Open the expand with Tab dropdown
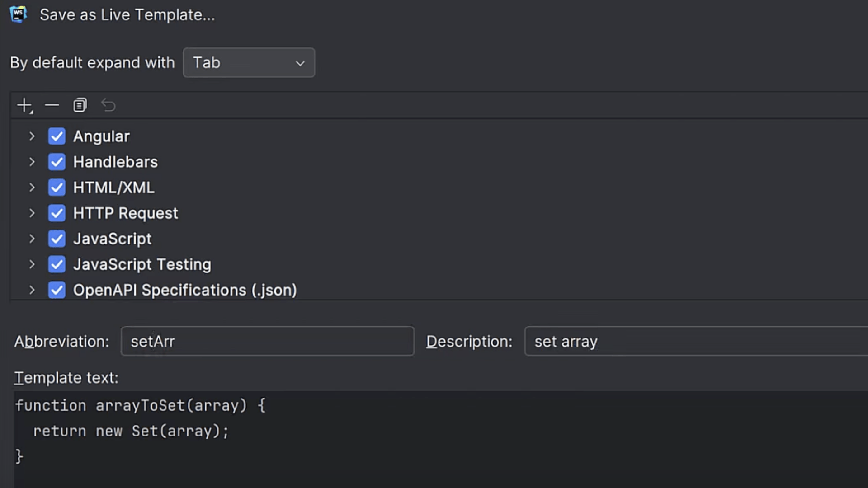The height and width of the screenshot is (488, 868). coord(249,63)
